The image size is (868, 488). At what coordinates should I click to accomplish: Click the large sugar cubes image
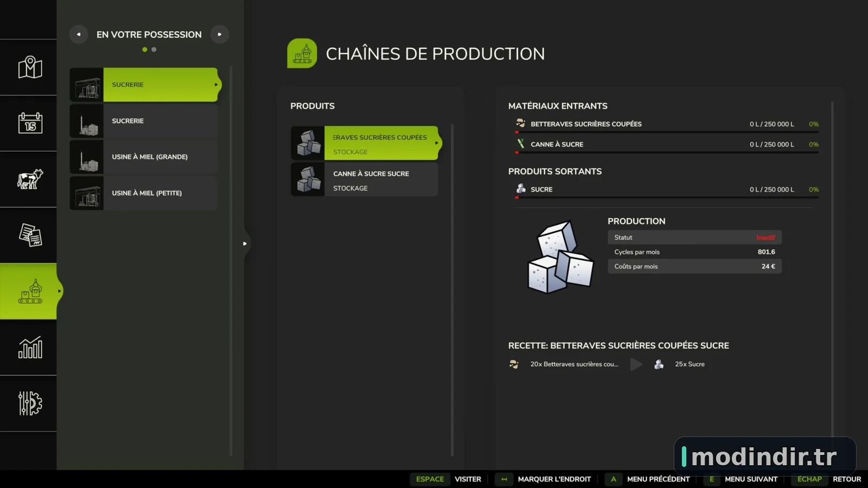click(560, 257)
